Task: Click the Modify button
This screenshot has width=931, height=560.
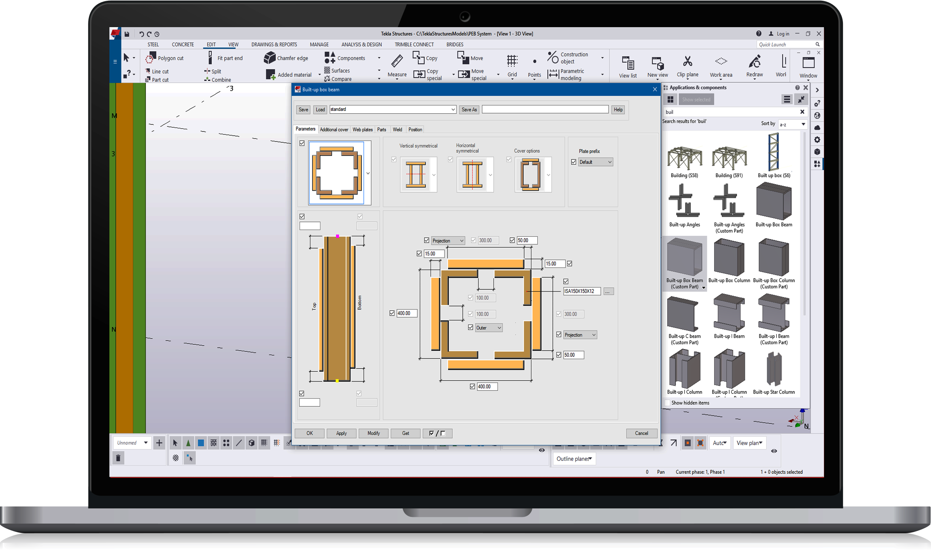Action: (373, 434)
